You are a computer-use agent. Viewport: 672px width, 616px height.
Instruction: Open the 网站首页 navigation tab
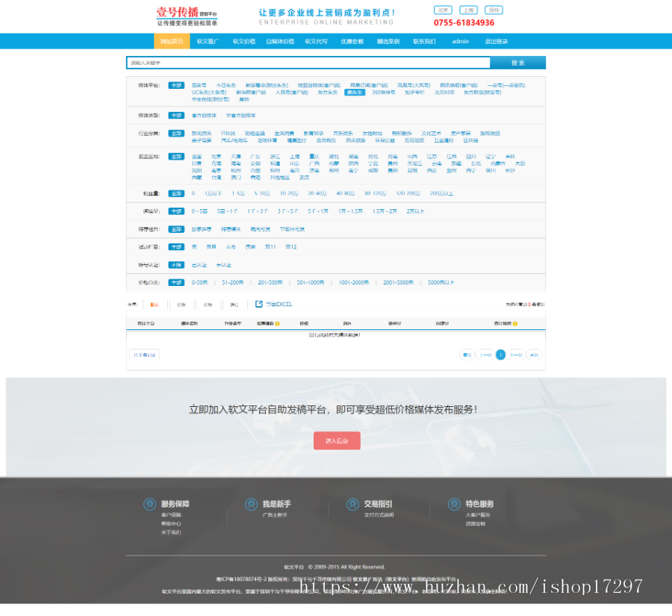point(172,41)
